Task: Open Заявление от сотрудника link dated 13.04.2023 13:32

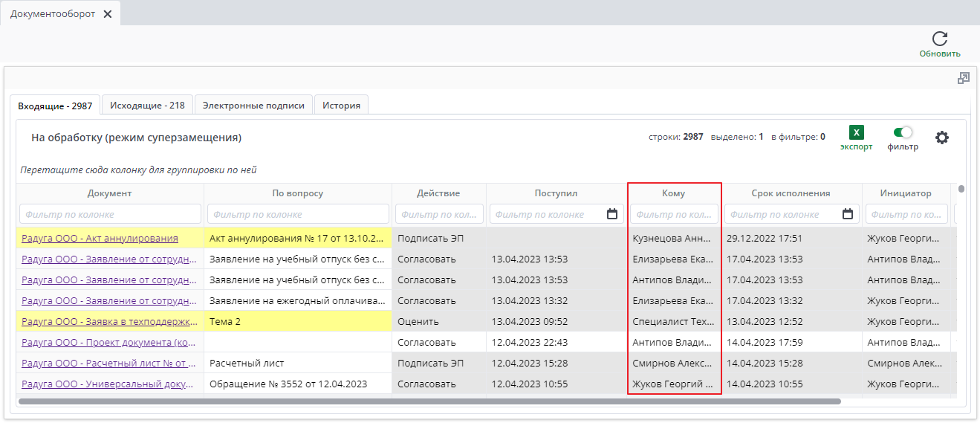Action: pyautogui.click(x=109, y=301)
